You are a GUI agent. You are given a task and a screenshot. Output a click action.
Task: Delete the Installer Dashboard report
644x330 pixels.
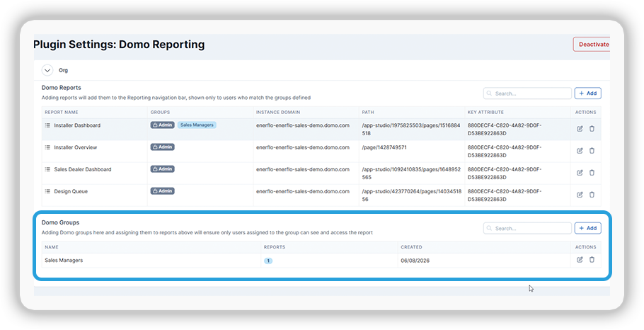pos(592,129)
